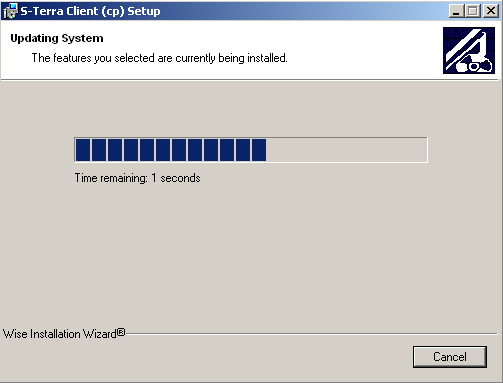The height and width of the screenshot is (383, 503).
Task: Click the 'Time remaining: 1 seconds' label
Action: point(137,178)
